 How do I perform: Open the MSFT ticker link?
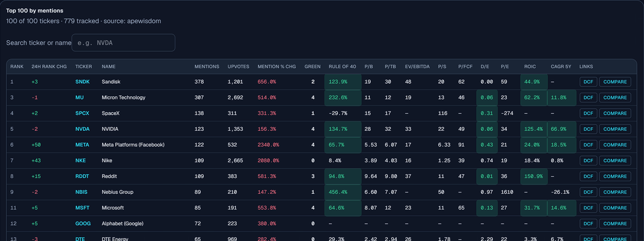pos(82,208)
